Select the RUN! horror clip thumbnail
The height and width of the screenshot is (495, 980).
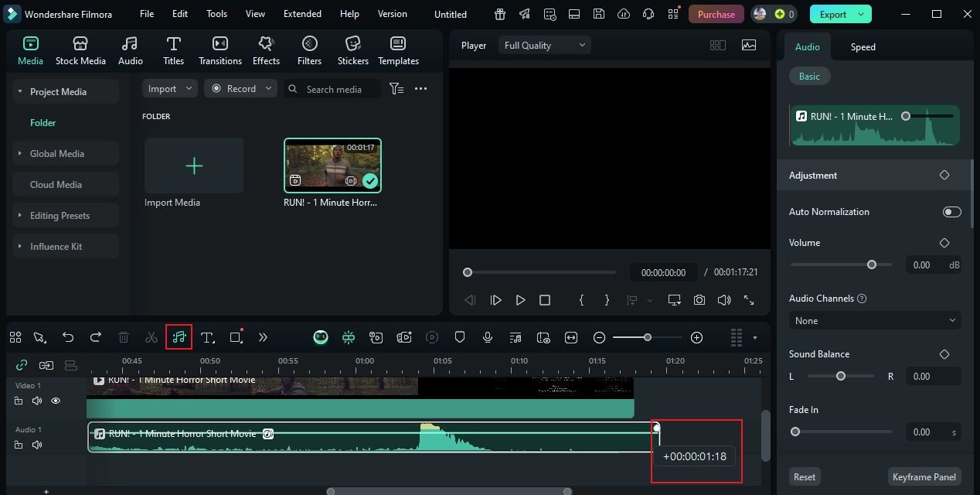(332, 166)
